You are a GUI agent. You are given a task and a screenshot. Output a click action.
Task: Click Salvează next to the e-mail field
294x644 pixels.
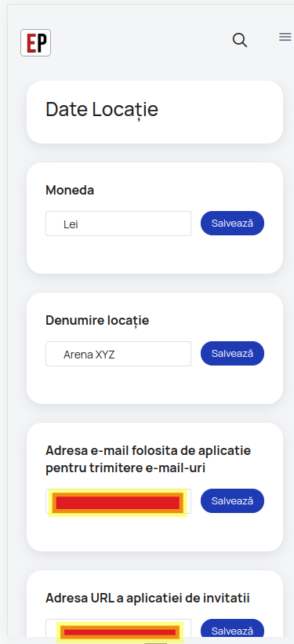[x=232, y=501]
